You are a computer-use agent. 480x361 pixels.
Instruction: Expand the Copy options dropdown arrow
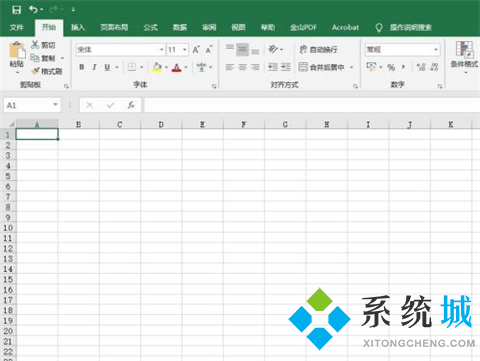coord(62,58)
